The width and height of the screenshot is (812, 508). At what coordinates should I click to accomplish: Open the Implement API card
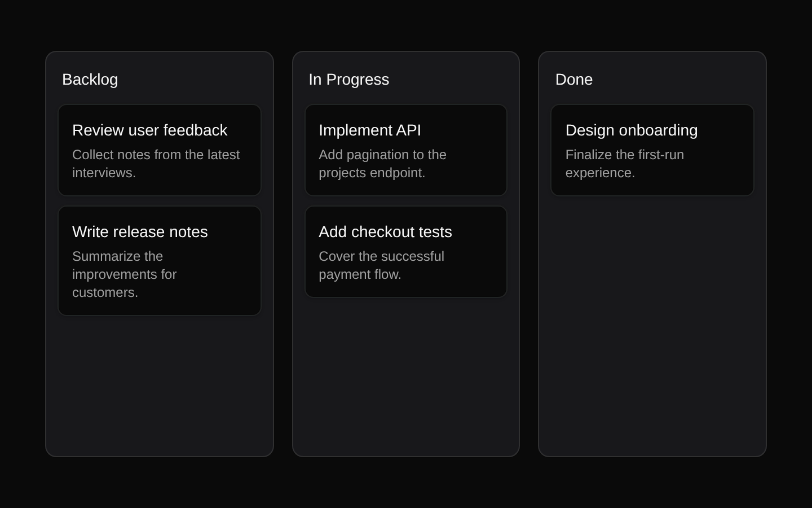[406, 150]
